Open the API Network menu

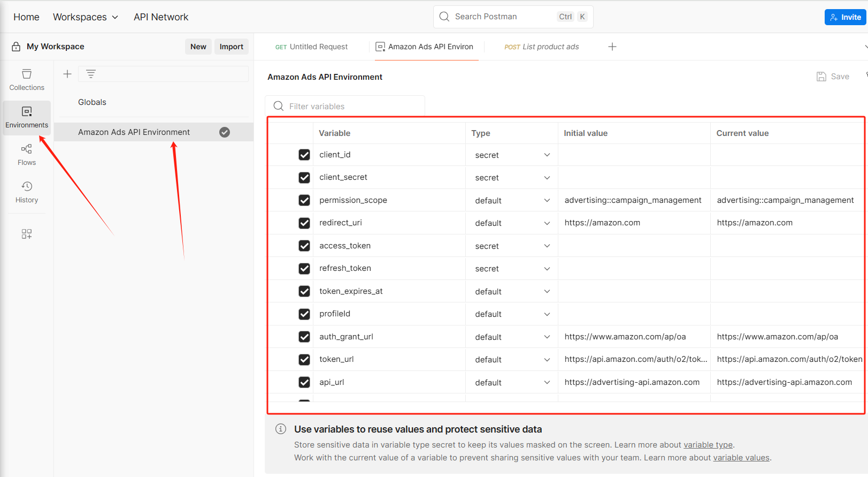tap(161, 17)
